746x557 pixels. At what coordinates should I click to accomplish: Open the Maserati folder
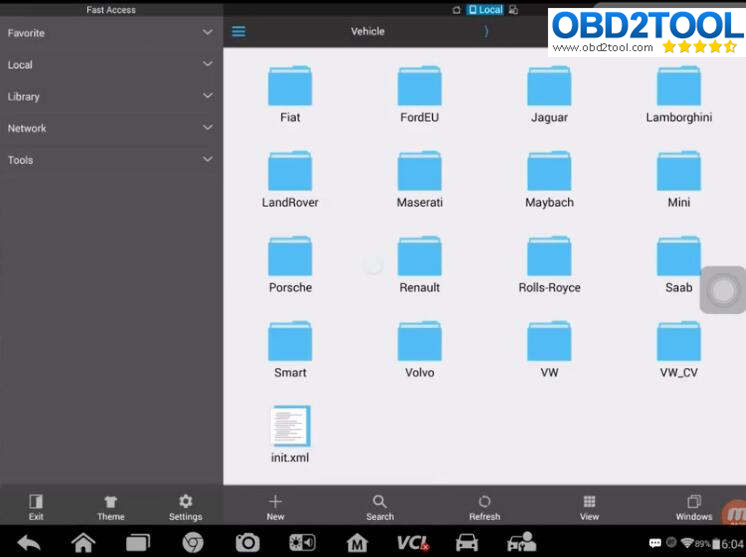coord(419,179)
